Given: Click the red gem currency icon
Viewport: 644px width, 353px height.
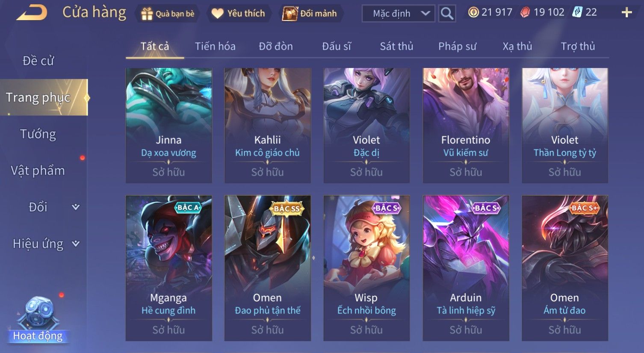Looking at the screenshot, I should point(525,12).
